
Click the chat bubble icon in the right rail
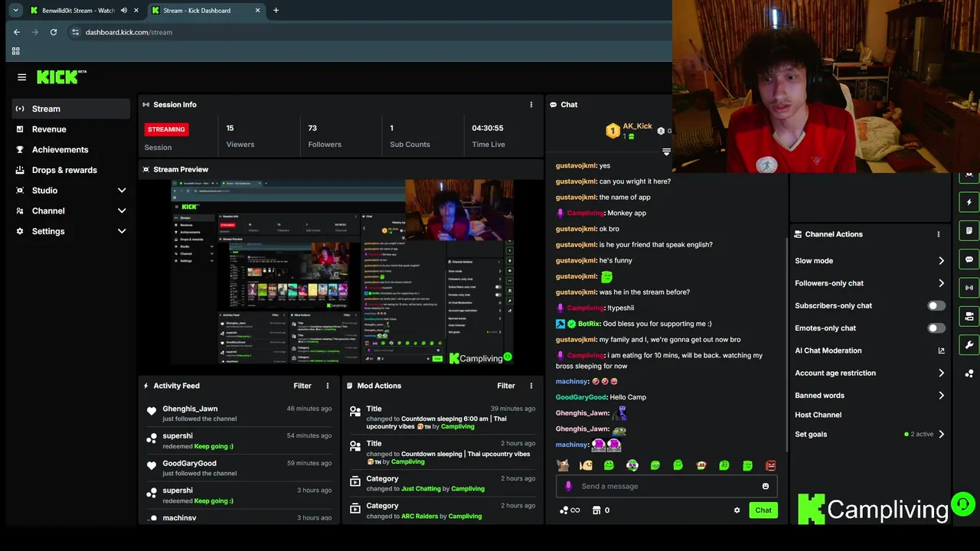[969, 259]
